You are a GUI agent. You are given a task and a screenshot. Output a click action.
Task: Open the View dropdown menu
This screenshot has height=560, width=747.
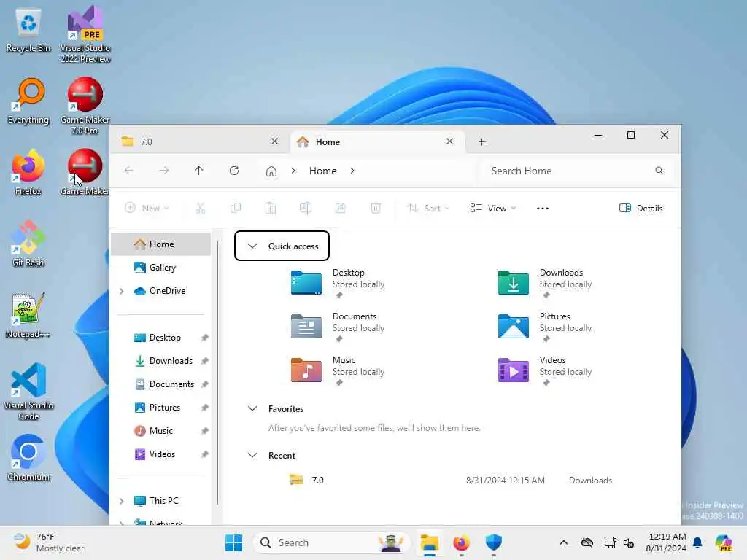(492, 208)
